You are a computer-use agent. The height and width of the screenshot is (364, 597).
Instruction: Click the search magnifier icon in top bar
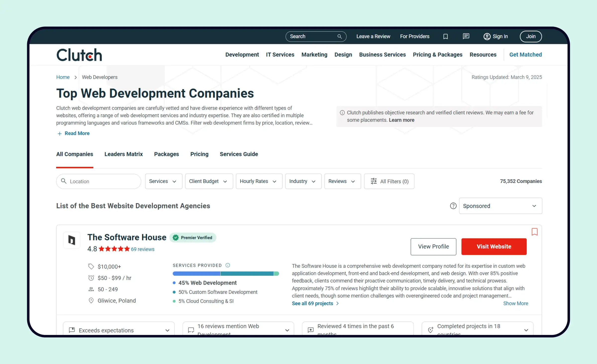click(340, 37)
